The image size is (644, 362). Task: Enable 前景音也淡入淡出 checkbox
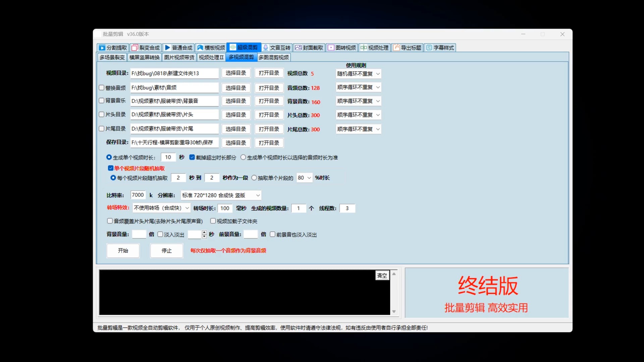[x=273, y=234]
